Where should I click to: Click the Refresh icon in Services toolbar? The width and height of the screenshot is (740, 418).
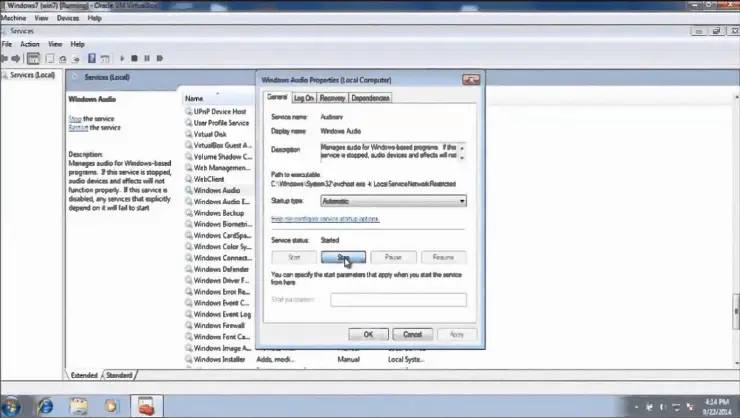click(x=63, y=59)
